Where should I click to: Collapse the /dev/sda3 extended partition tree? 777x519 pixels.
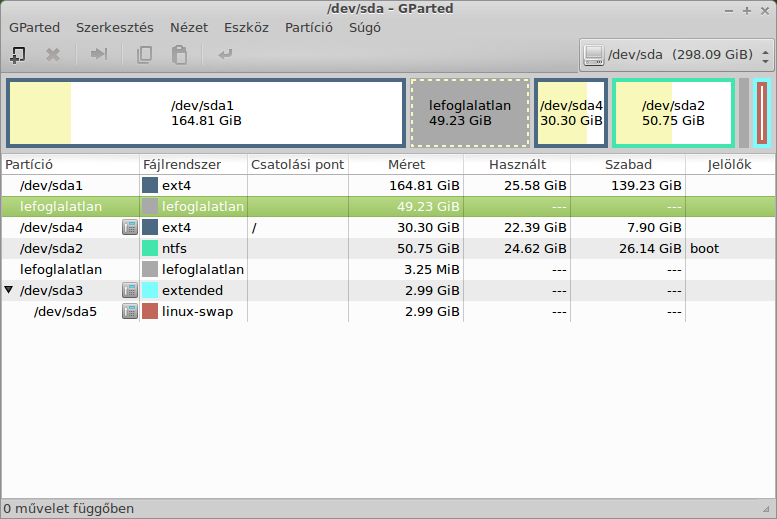(9, 289)
